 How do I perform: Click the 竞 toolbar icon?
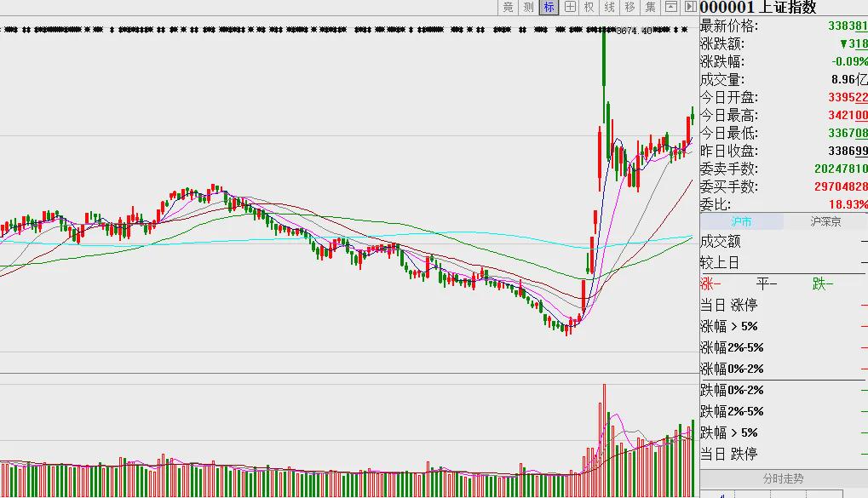[x=508, y=7]
